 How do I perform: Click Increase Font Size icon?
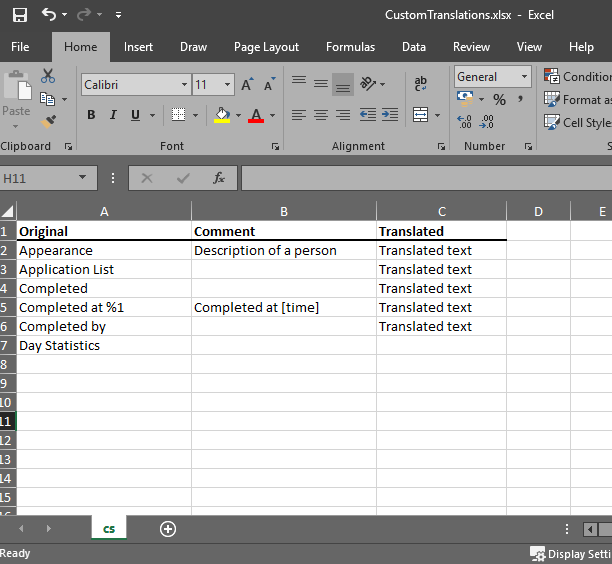point(247,85)
